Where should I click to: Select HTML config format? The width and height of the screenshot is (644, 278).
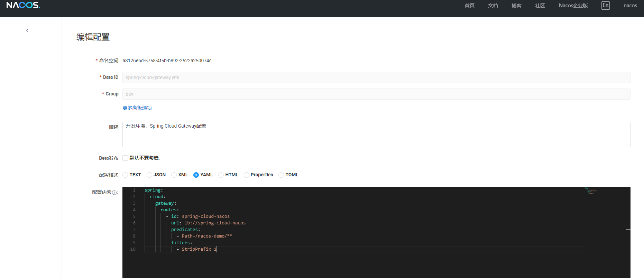221,175
